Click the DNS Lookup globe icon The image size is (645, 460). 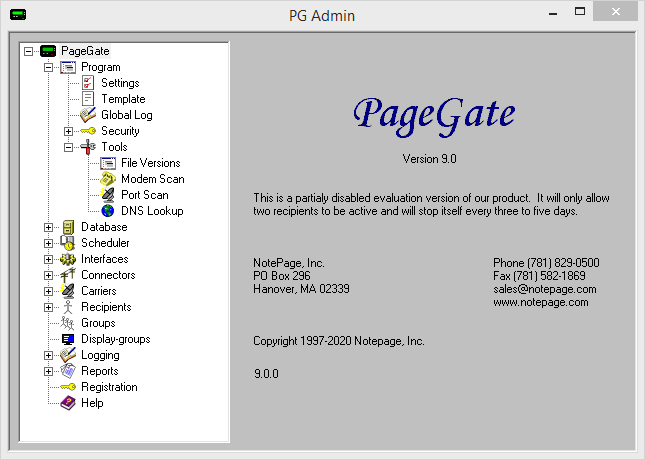(x=108, y=211)
